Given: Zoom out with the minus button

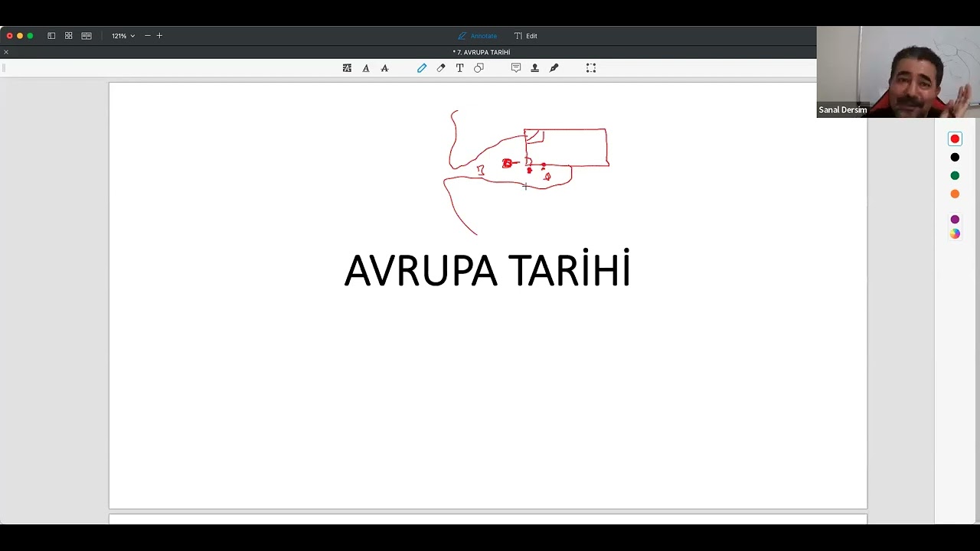Looking at the screenshot, I should click(x=148, y=36).
